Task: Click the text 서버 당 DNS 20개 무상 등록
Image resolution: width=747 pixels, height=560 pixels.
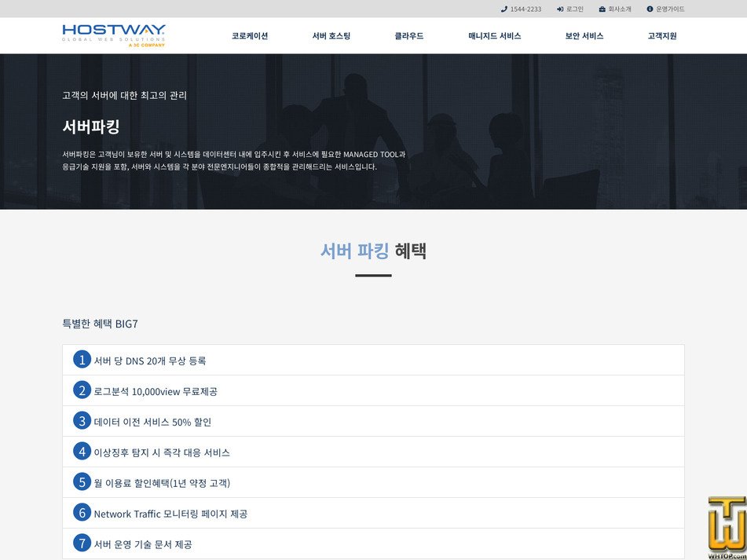Action: click(x=150, y=361)
